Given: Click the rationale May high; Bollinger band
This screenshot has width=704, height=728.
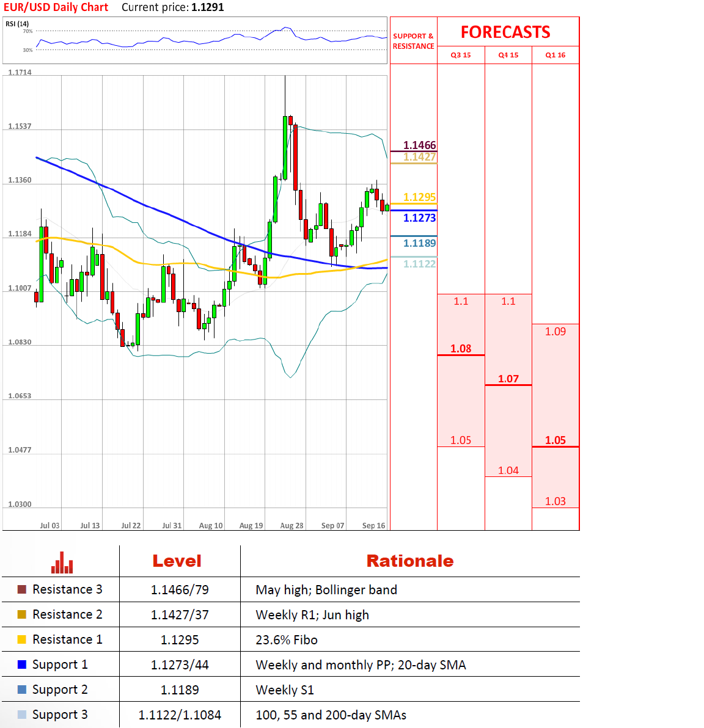Looking at the screenshot, I should tap(326, 589).
